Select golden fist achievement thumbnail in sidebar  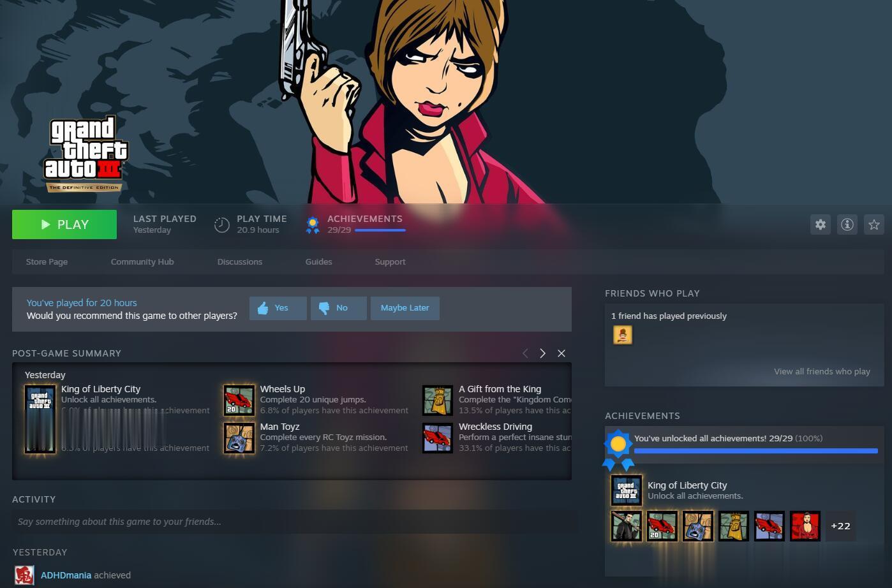734,526
